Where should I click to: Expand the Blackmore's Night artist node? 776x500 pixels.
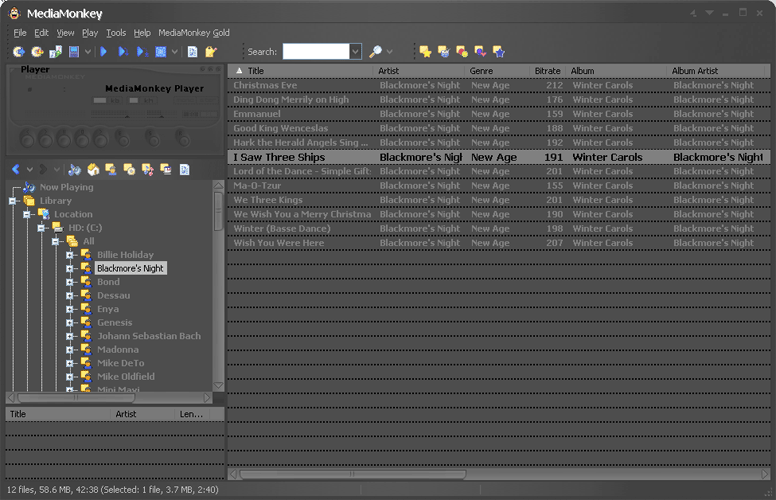70,268
